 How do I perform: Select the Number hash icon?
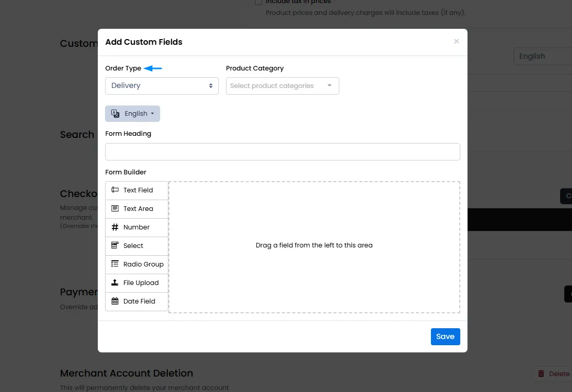[x=115, y=227]
